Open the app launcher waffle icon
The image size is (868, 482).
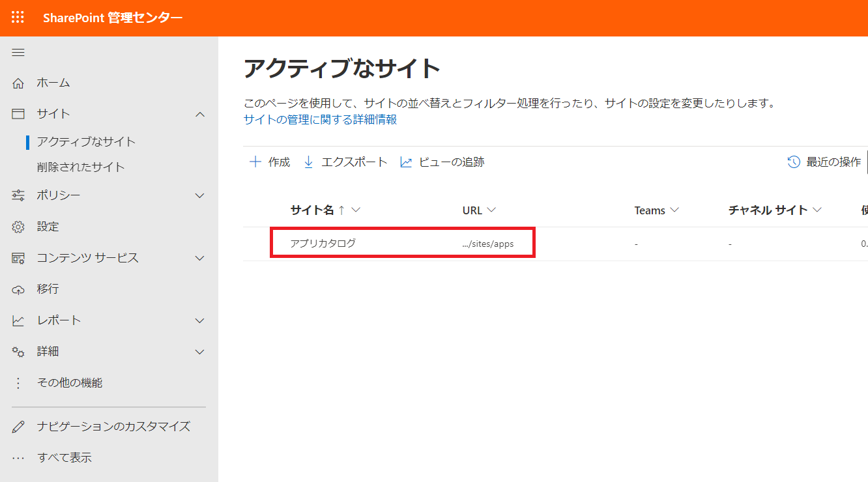click(x=18, y=18)
